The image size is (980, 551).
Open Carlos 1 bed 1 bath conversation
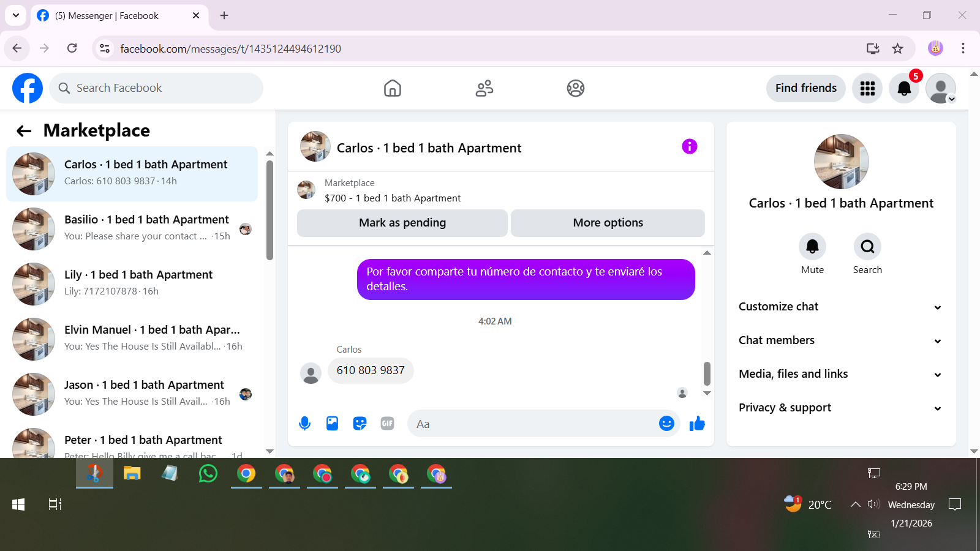click(x=132, y=174)
